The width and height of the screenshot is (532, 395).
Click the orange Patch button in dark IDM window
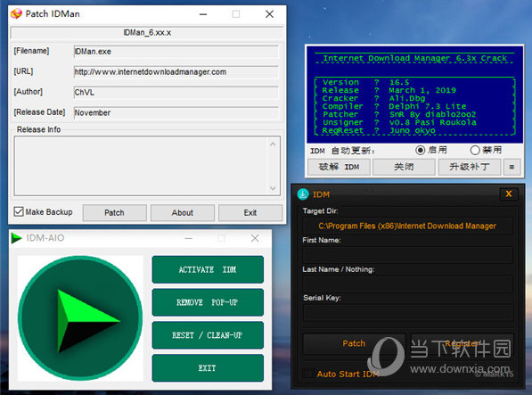point(354,343)
